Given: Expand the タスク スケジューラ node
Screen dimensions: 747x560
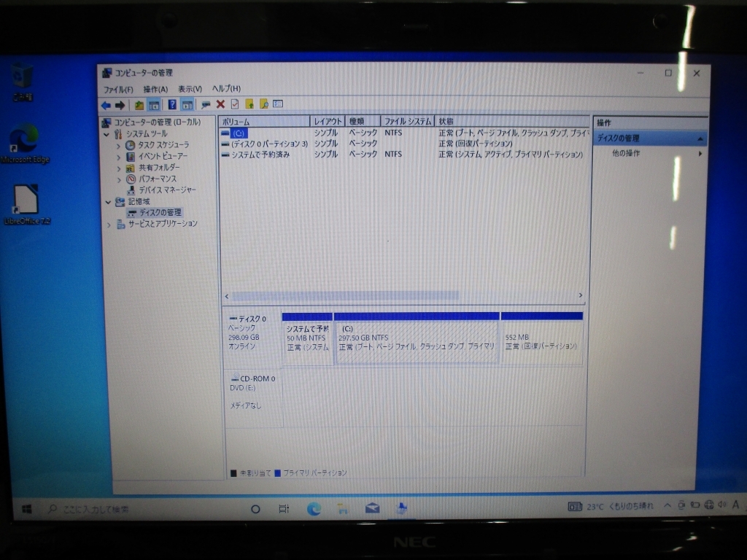Looking at the screenshot, I should click(118, 146).
